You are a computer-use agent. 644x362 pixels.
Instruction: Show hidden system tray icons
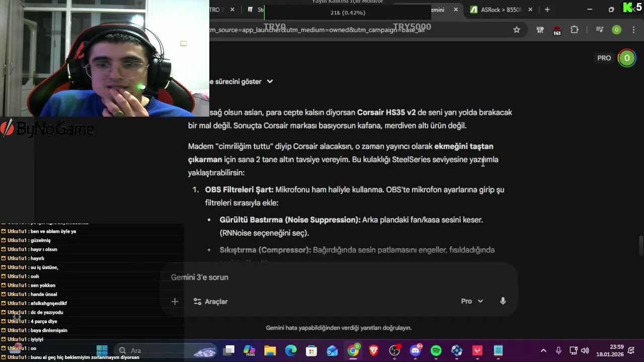pos(543,350)
